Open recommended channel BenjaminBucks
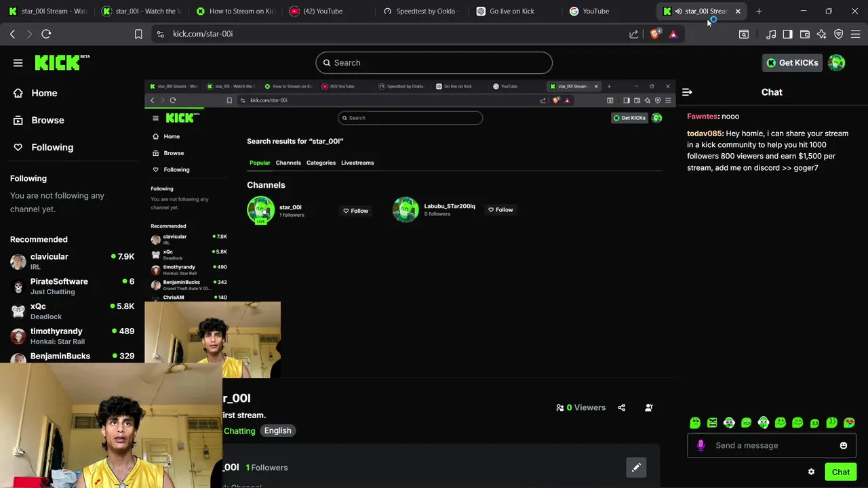Screen dimensions: 868x488 coord(72,357)
